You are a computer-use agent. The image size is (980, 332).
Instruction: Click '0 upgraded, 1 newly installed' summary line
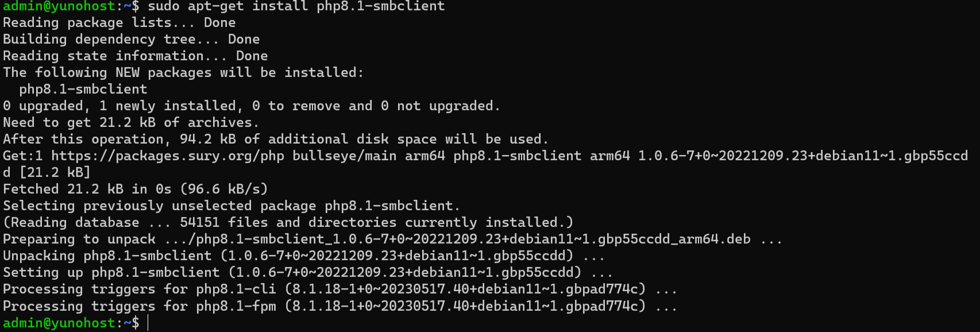252,106
